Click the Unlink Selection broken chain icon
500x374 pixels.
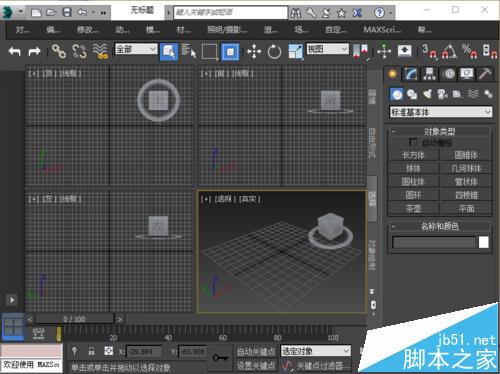coord(79,51)
